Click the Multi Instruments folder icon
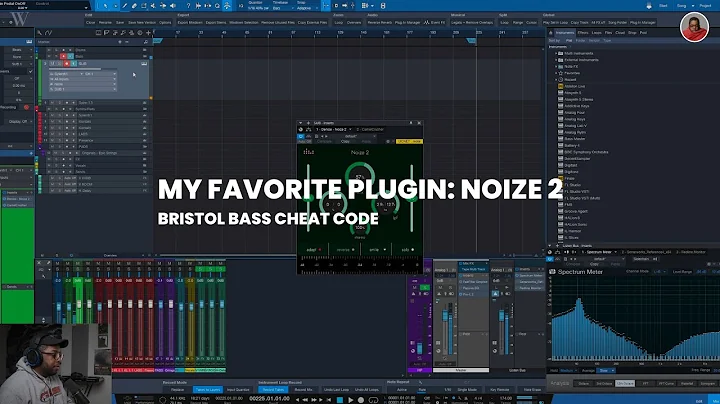Screen dimensions: 720x404 tap(560, 53)
